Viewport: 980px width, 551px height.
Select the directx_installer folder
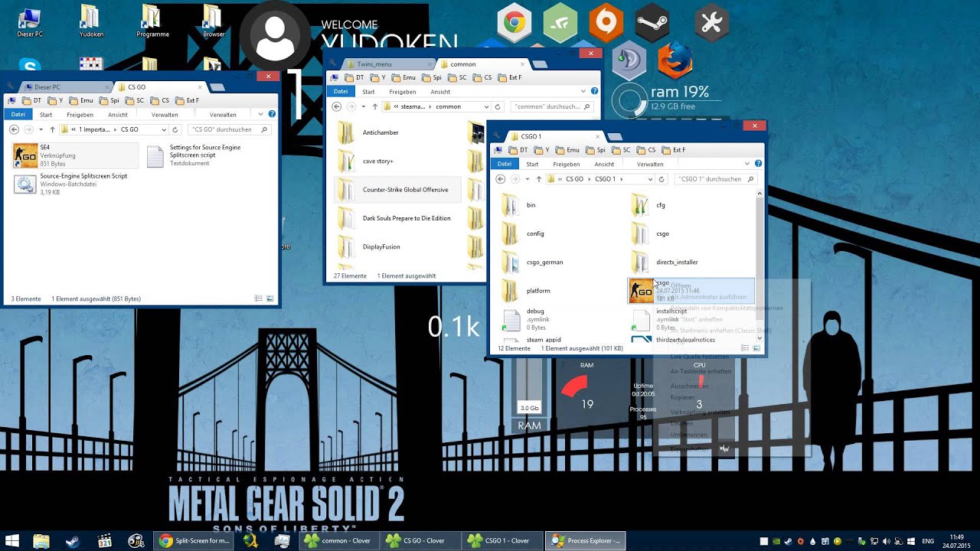(x=665, y=262)
